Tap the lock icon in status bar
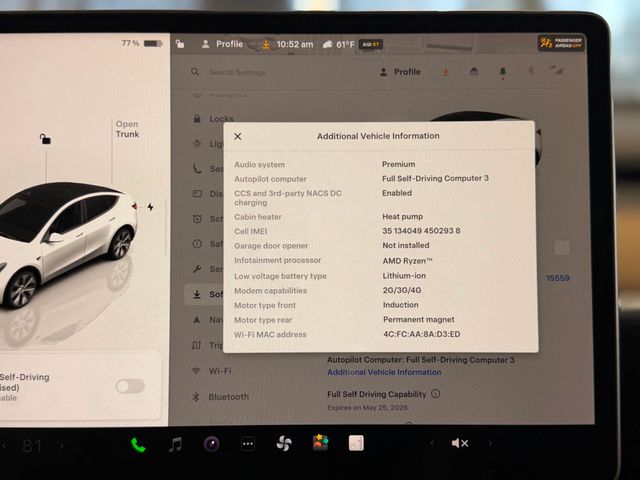 pyautogui.click(x=180, y=44)
